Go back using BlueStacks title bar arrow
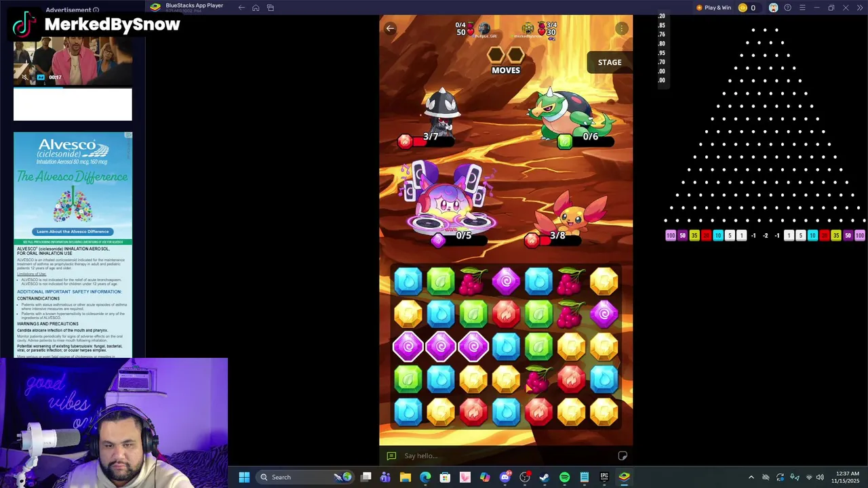This screenshot has width=868, height=488. click(241, 7)
